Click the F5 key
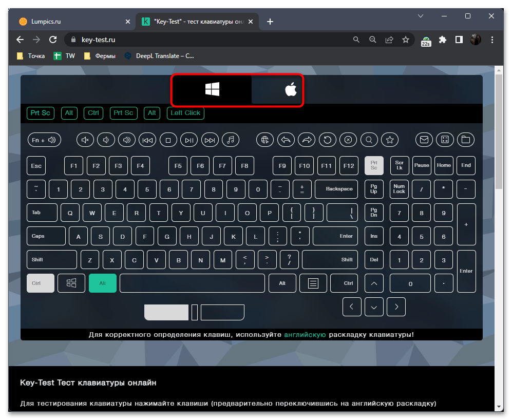 178,165
